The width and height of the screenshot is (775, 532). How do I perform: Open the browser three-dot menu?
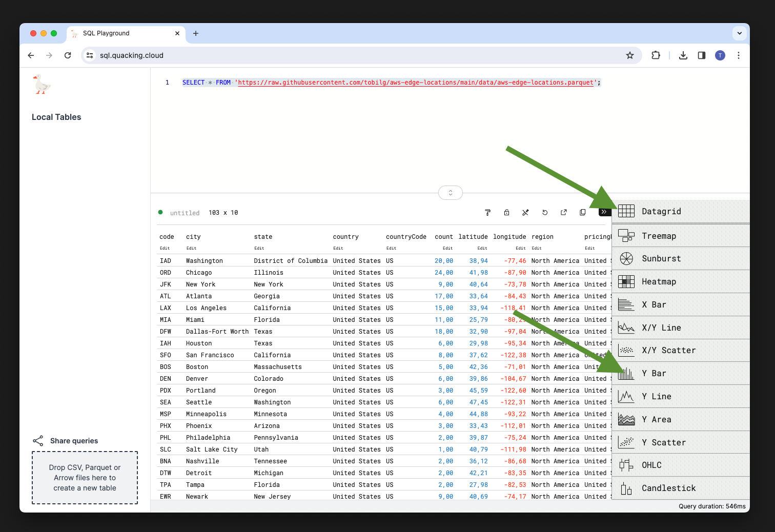738,55
